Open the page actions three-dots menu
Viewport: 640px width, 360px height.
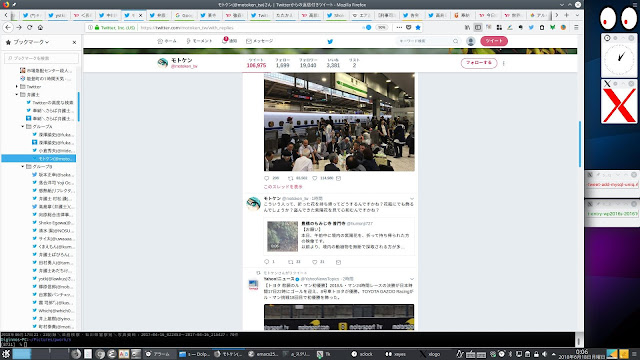pyautogui.click(x=399, y=27)
